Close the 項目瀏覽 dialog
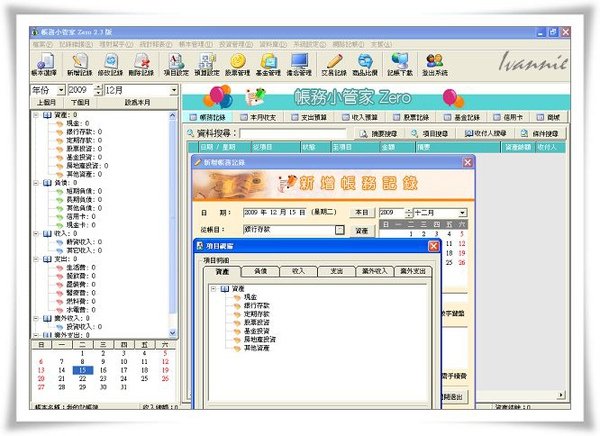The width and height of the screenshot is (600, 436). point(433,246)
